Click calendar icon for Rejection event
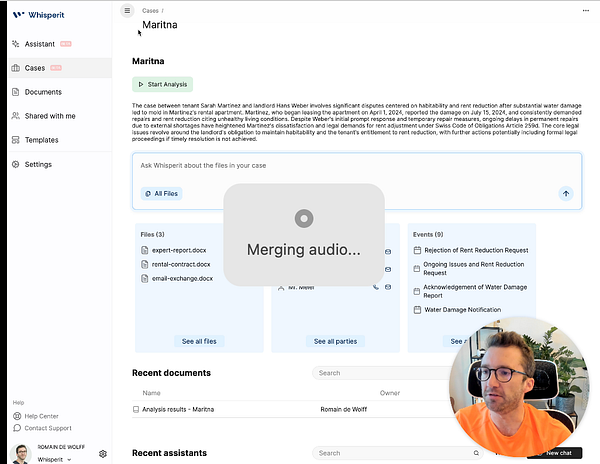600x464 pixels. [x=417, y=250]
